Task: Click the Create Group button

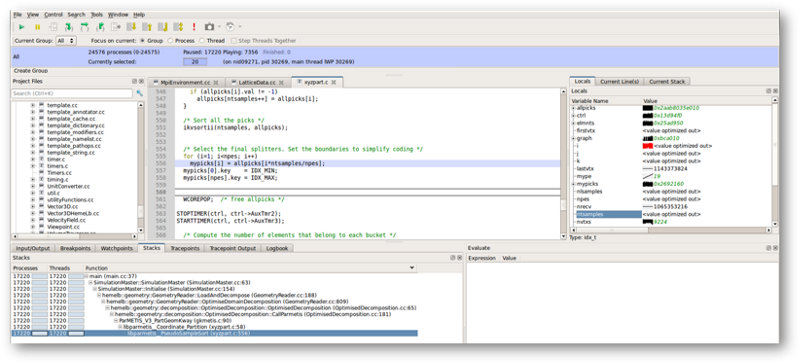Action: [31, 71]
